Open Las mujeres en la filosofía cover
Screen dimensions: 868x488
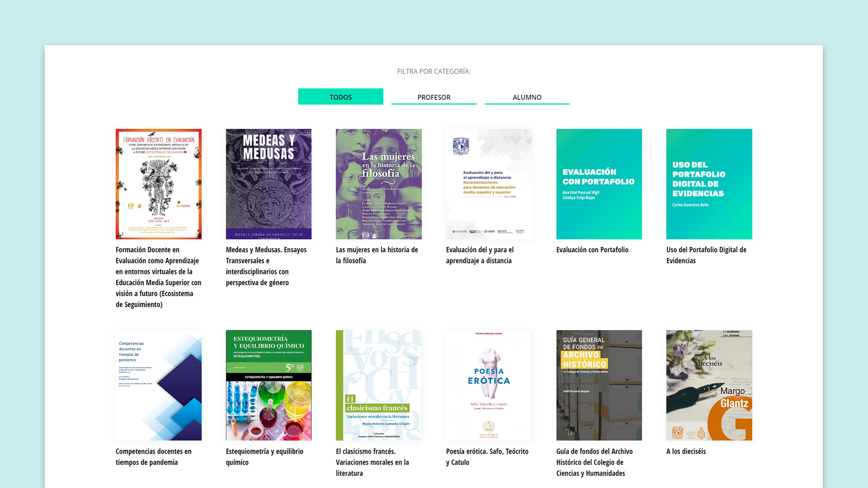tap(378, 184)
